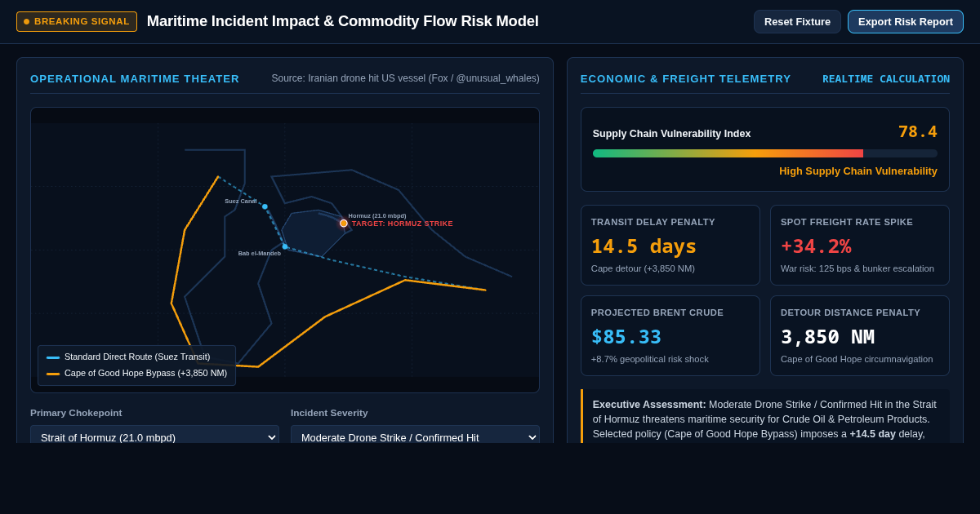Click the Executive Assessment text

tap(764, 419)
